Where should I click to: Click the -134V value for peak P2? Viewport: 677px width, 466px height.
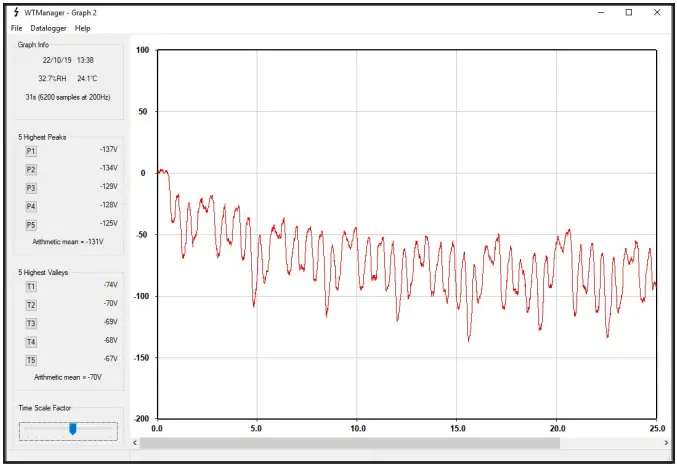109,168
